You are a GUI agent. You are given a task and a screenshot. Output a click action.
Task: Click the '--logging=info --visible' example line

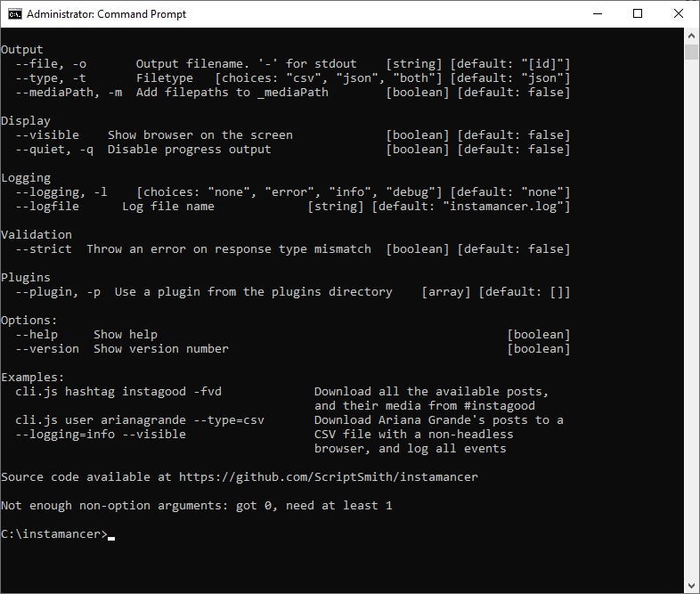(101, 435)
